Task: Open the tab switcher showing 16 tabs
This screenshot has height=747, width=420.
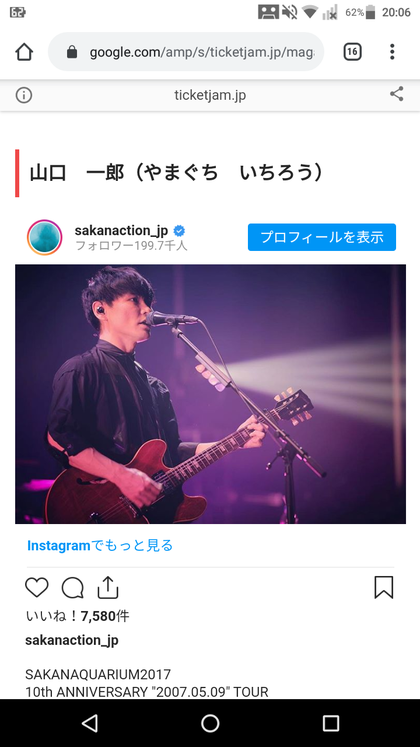Action: click(352, 52)
